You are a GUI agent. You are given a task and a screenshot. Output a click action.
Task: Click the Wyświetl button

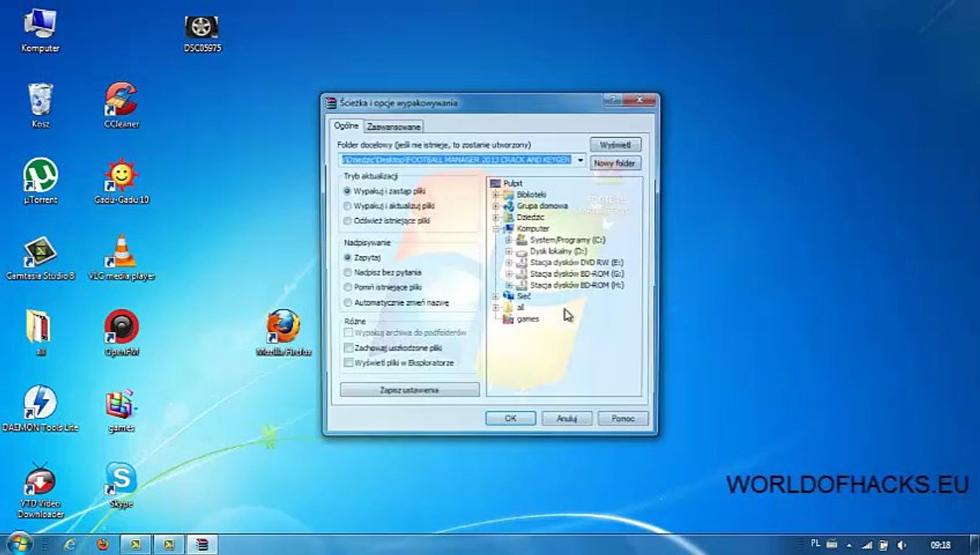point(616,145)
